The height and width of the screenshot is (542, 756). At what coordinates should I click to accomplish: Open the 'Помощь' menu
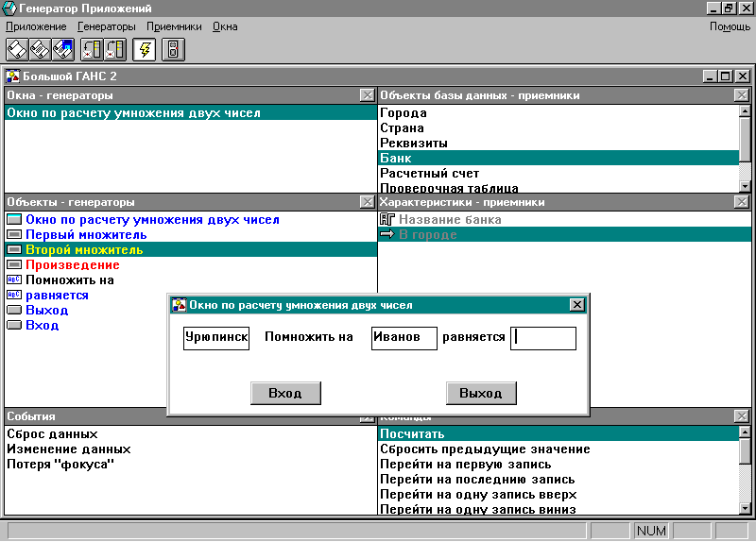coord(730,26)
